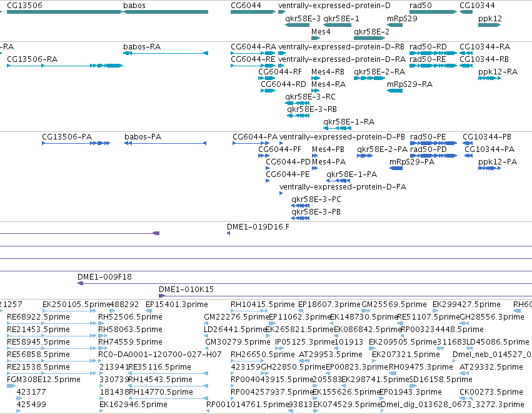Select transcript CG6044-RF

267,78
